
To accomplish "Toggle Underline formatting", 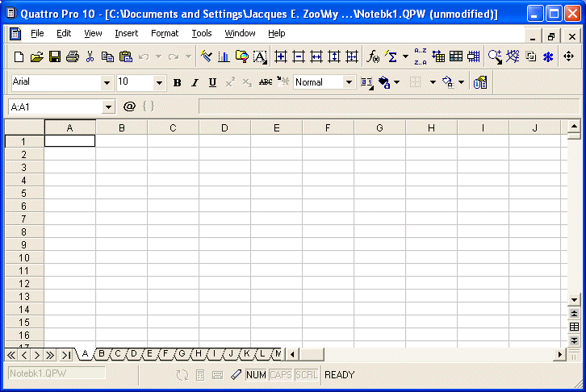I will [212, 82].
